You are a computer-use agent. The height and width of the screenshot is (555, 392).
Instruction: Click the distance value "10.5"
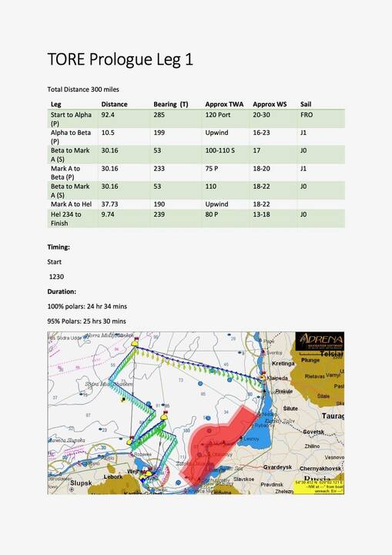coord(108,133)
